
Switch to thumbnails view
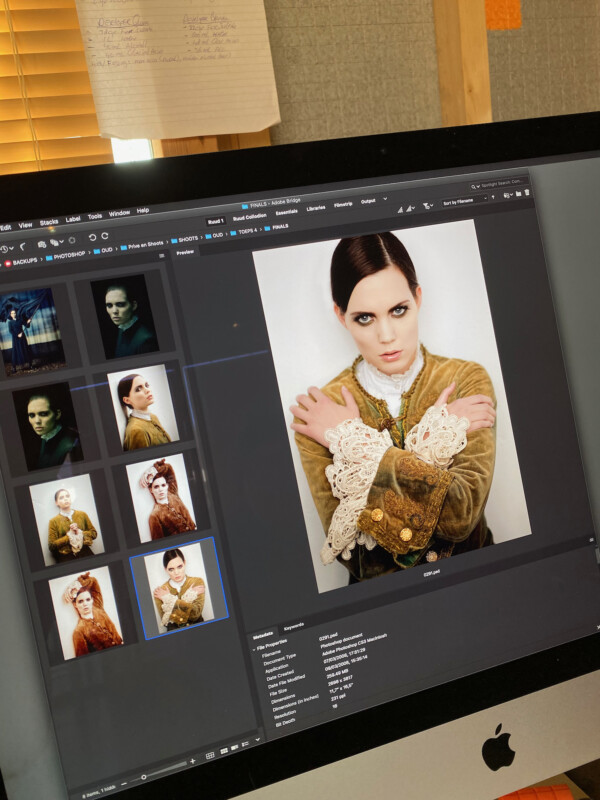coord(224,751)
